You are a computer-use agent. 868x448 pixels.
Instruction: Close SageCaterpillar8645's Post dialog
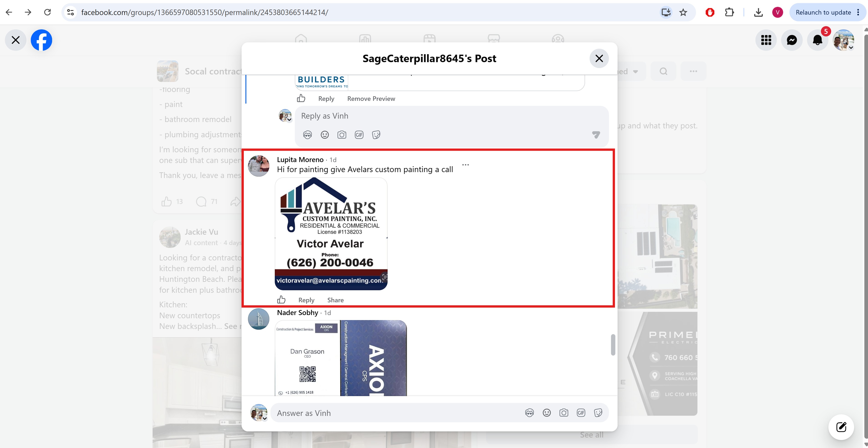click(x=599, y=58)
